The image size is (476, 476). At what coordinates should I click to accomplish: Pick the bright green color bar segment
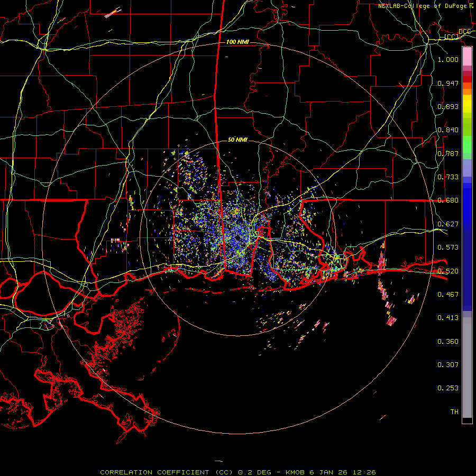coord(467,144)
